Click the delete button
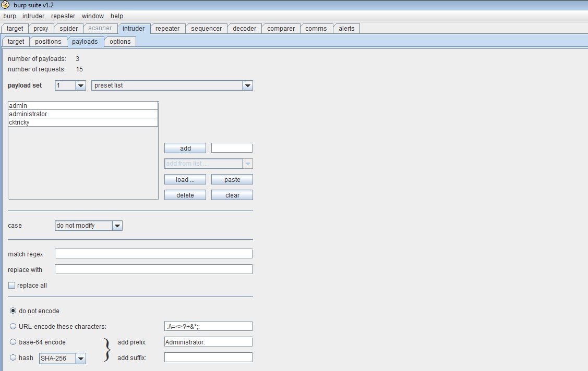The width and height of the screenshot is (588, 371). (185, 195)
